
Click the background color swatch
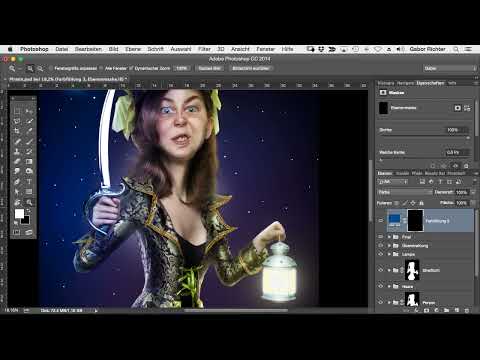click(x=26, y=220)
